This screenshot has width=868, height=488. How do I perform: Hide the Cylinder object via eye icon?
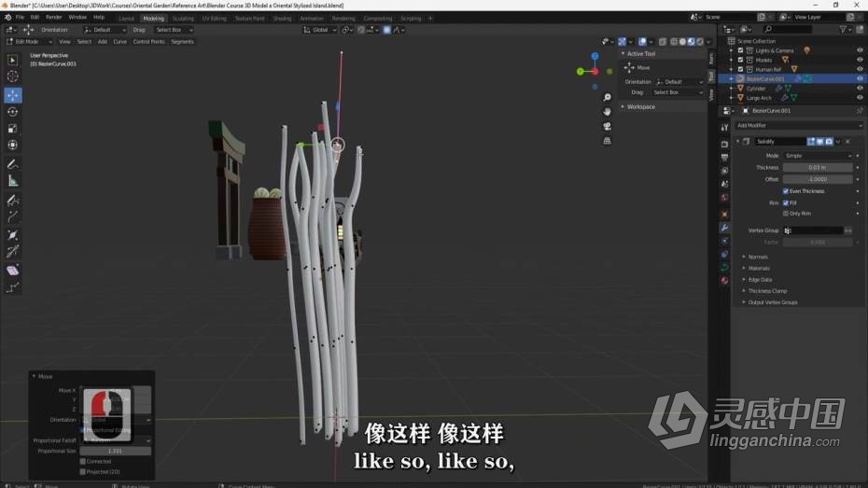[860, 88]
